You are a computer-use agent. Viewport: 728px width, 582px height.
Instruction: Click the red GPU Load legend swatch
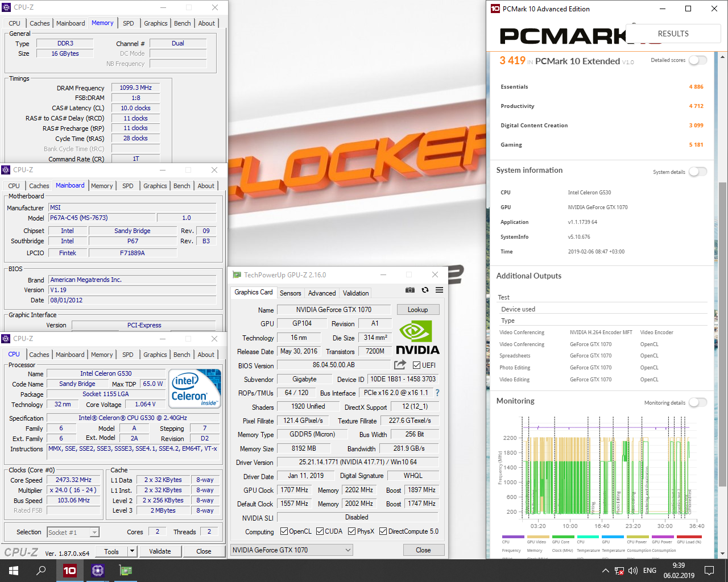pyautogui.click(x=690, y=537)
